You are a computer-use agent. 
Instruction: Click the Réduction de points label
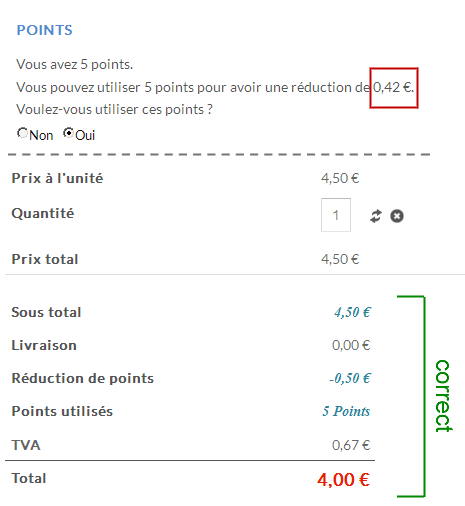pyautogui.click(x=83, y=378)
